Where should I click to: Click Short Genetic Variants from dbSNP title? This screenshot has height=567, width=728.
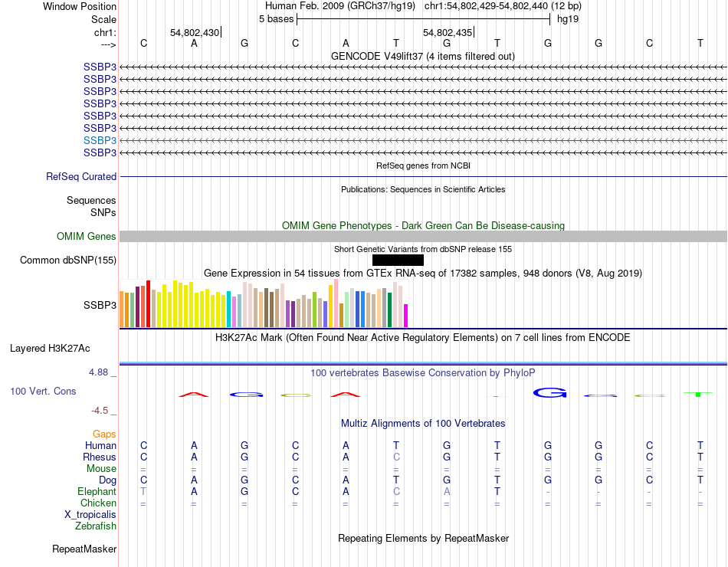[423, 249]
